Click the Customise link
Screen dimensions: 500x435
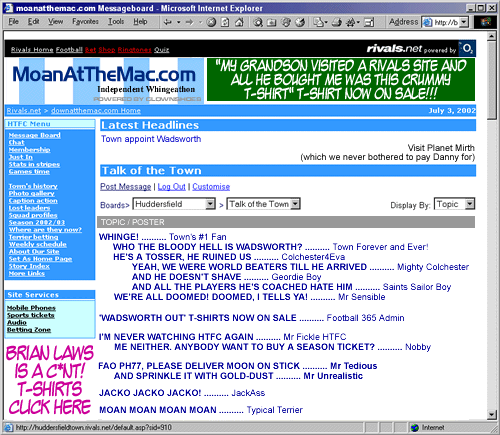click(x=211, y=187)
